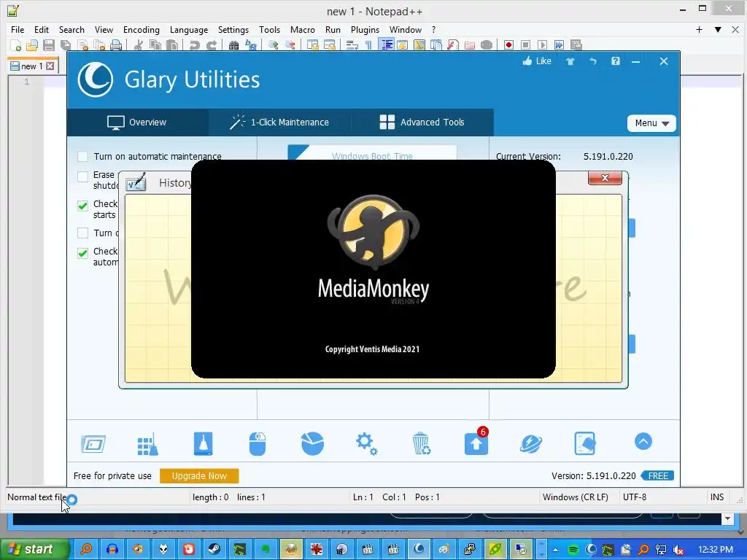Click Notepad++ Start Recording macro icon

point(508,45)
